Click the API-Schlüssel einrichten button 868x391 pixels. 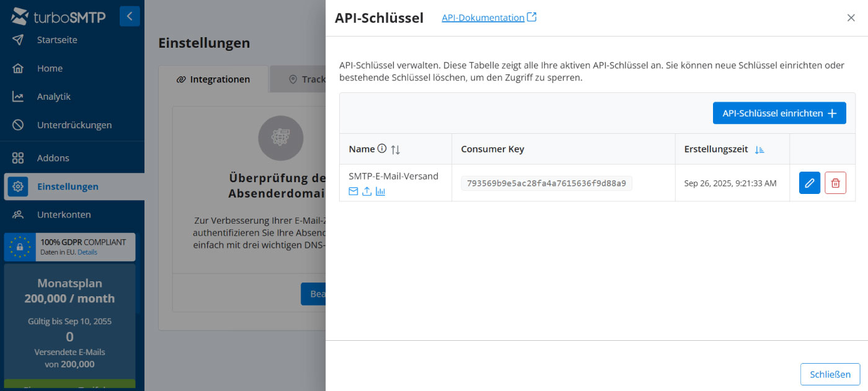click(779, 113)
